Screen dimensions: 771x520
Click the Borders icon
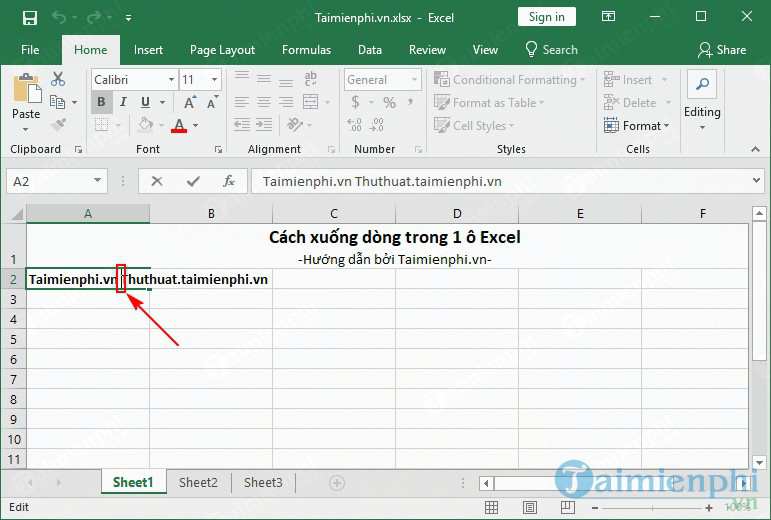(x=102, y=124)
